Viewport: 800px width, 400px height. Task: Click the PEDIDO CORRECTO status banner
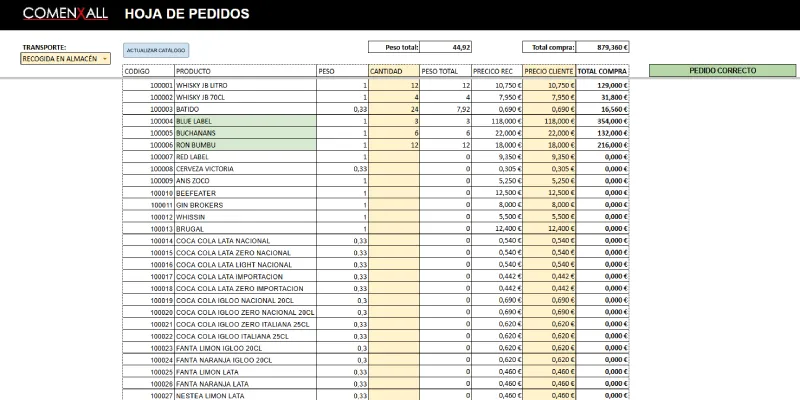click(x=722, y=71)
